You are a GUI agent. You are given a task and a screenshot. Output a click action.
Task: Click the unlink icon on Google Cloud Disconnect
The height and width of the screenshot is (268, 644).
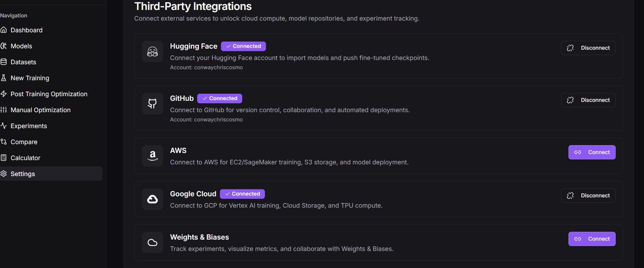570,196
